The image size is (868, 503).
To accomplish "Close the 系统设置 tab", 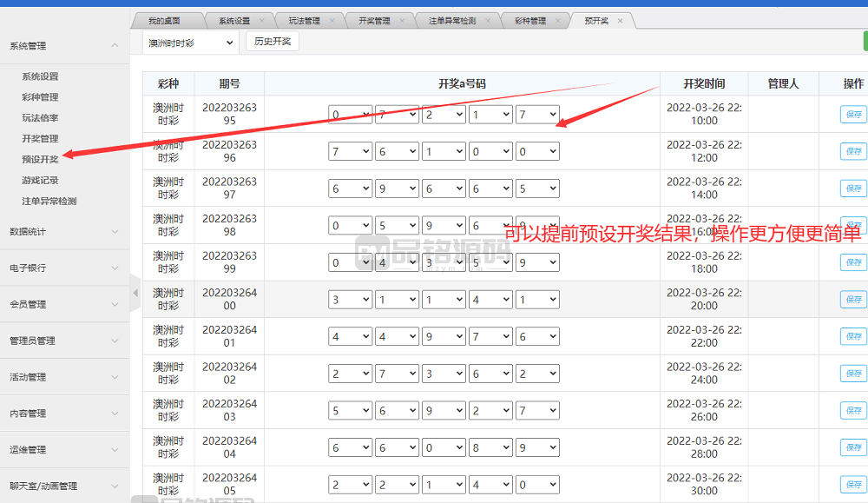I will point(264,21).
